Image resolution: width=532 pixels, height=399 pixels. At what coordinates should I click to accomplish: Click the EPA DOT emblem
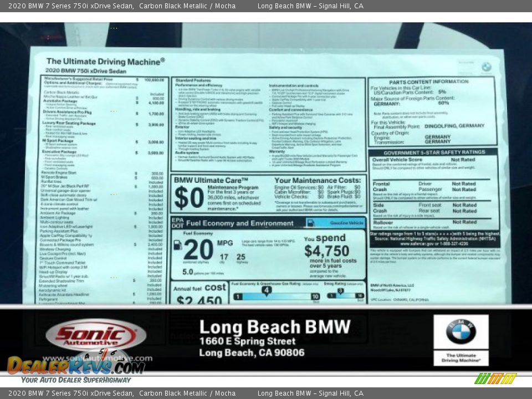(x=177, y=223)
